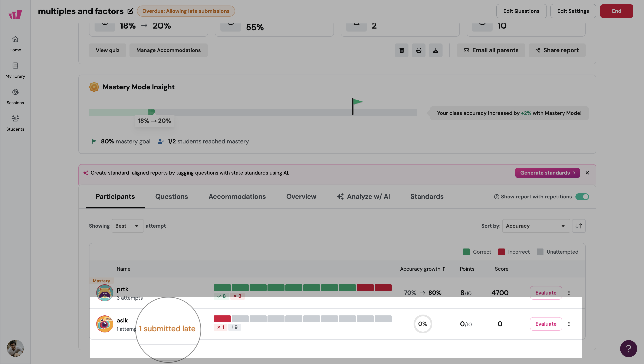Click the trash delete icon
The width and height of the screenshot is (644, 364).
[x=401, y=50]
